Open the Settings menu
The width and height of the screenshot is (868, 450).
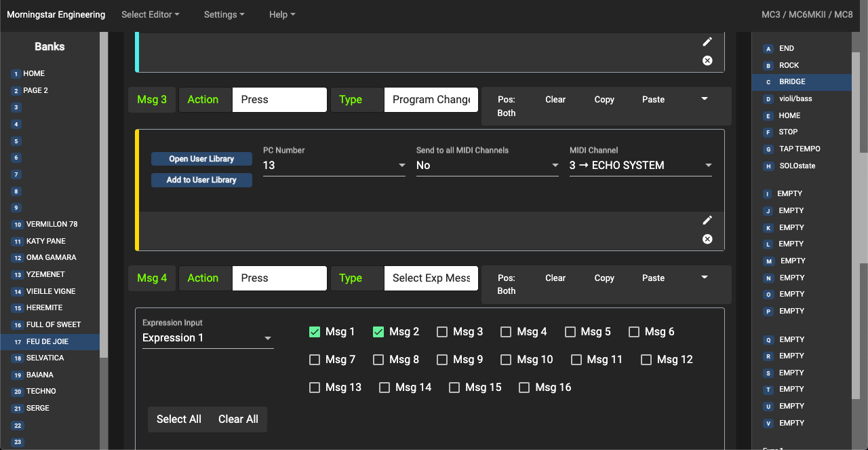click(x=224, y=14)
